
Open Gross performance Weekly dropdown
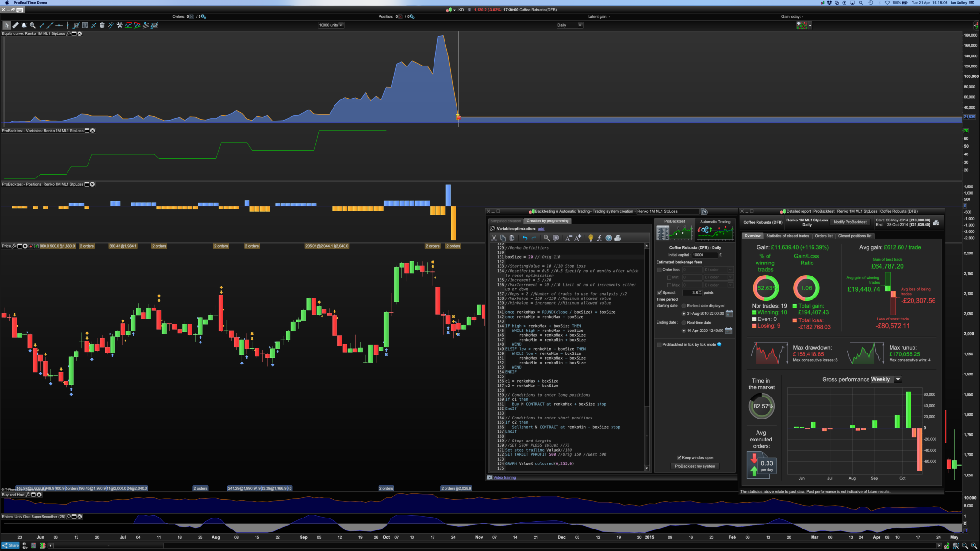[898, 380]
